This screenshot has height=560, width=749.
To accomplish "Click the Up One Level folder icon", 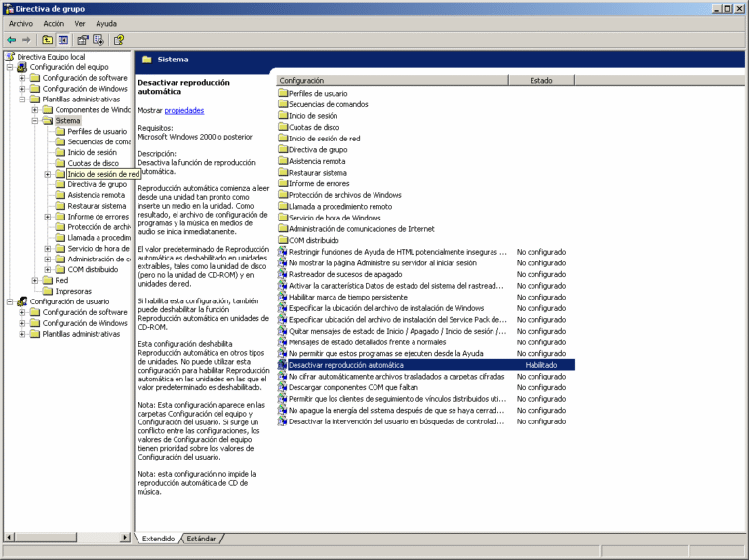I will 47,40.
